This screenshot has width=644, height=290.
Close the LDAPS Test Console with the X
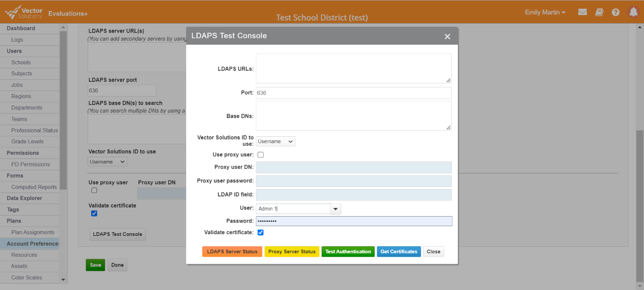[447, 36]
